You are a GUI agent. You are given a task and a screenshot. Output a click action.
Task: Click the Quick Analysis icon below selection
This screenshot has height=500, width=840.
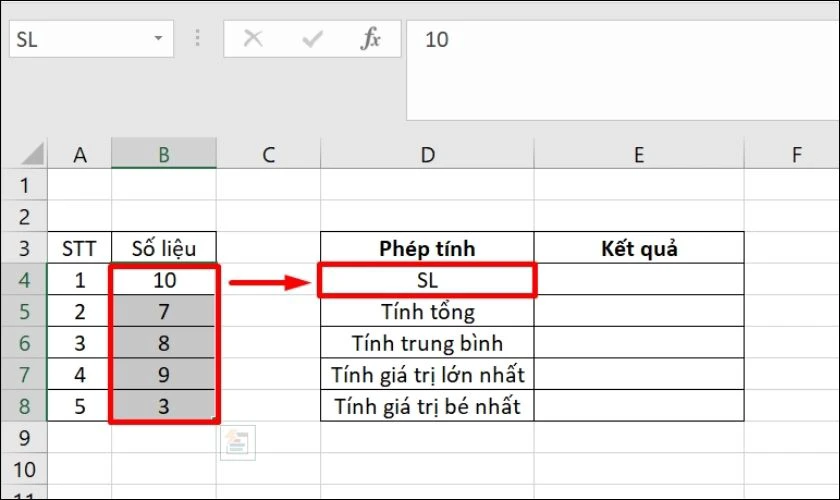(237, 443)
